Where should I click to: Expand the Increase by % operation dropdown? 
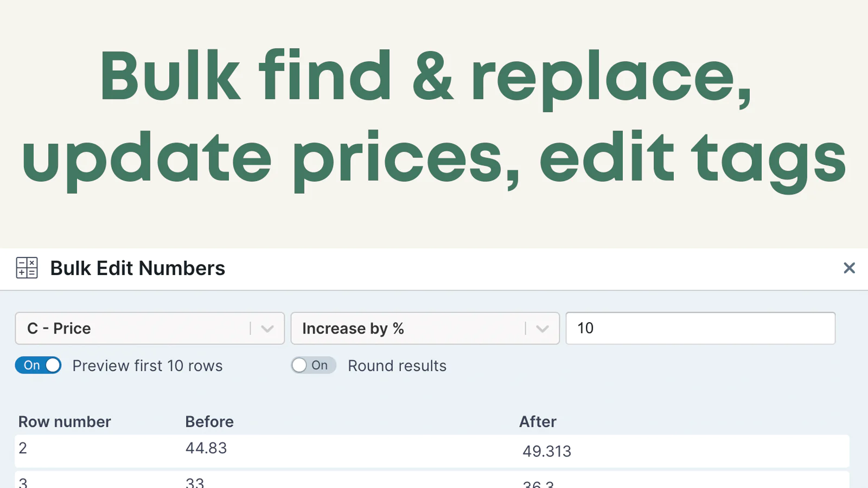(x=425, y=328)
